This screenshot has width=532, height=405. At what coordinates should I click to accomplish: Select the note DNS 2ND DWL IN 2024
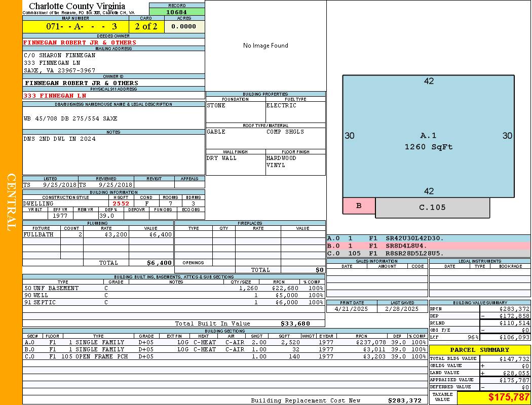tap(60, 139)
